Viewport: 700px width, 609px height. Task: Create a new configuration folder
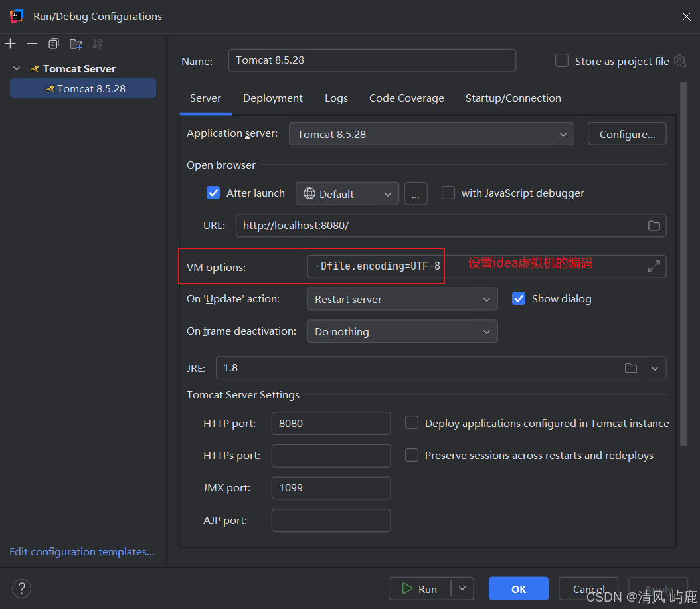tap(76, 44)
